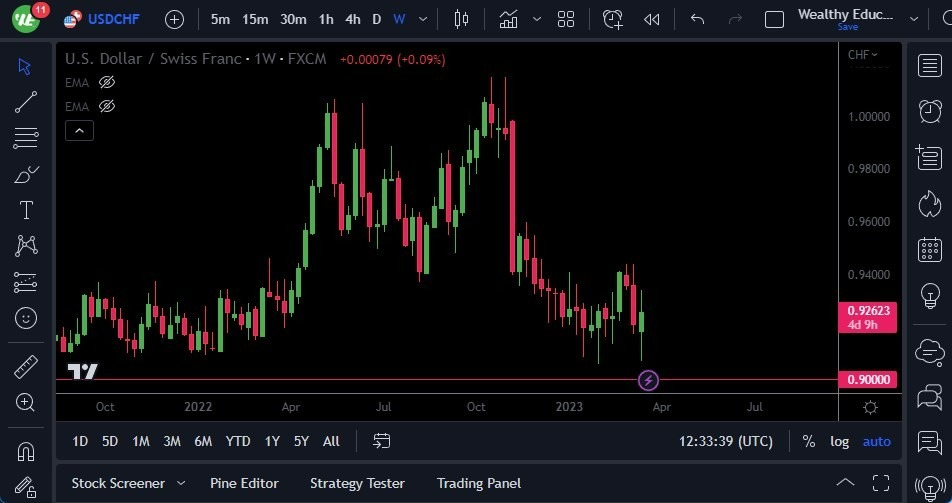This screenshot has width=952, height=503.
Task: Expand the timeframe interval dropdown
Action: pos(423,19)
